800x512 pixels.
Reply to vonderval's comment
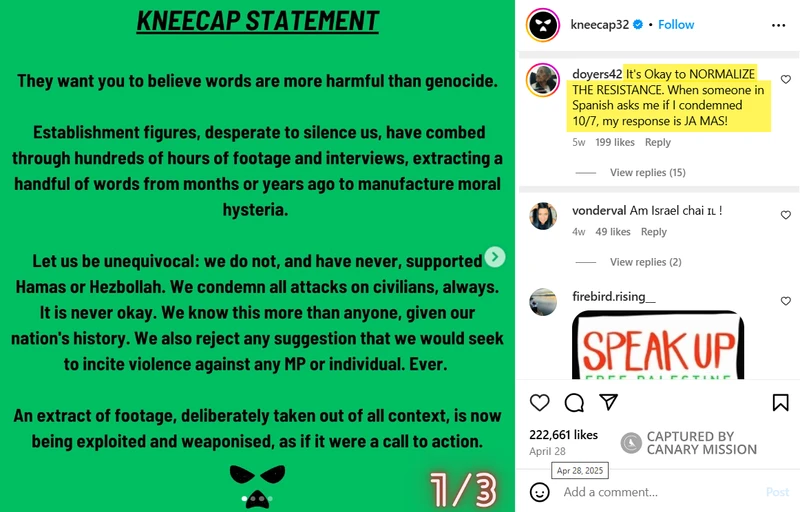[x=653, y=232]
